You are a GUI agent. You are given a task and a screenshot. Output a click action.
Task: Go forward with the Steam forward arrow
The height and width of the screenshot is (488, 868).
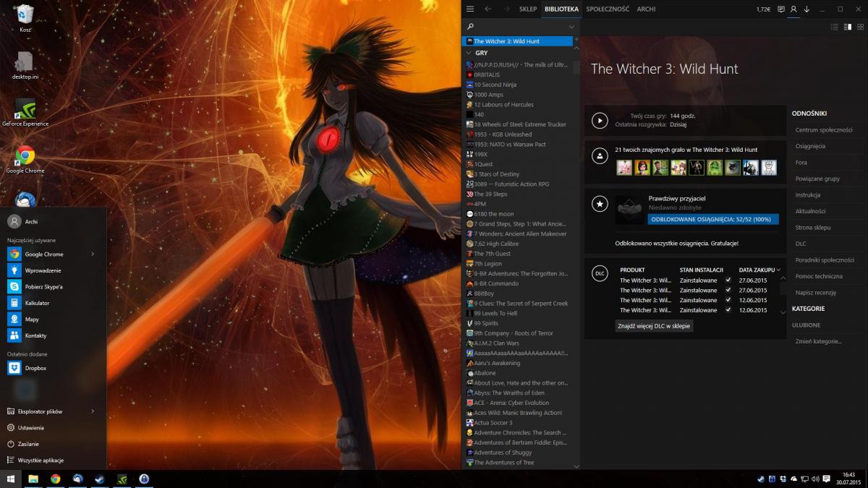pos(506,9)
